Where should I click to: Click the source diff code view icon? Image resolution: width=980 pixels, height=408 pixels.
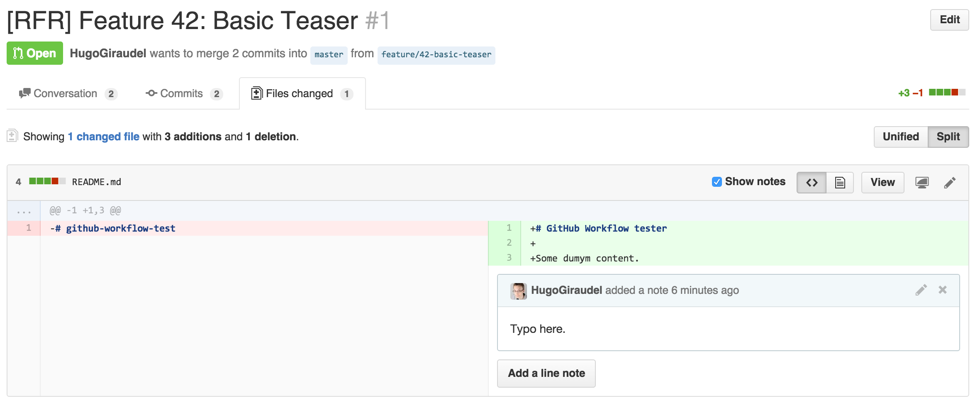(812, 183)
